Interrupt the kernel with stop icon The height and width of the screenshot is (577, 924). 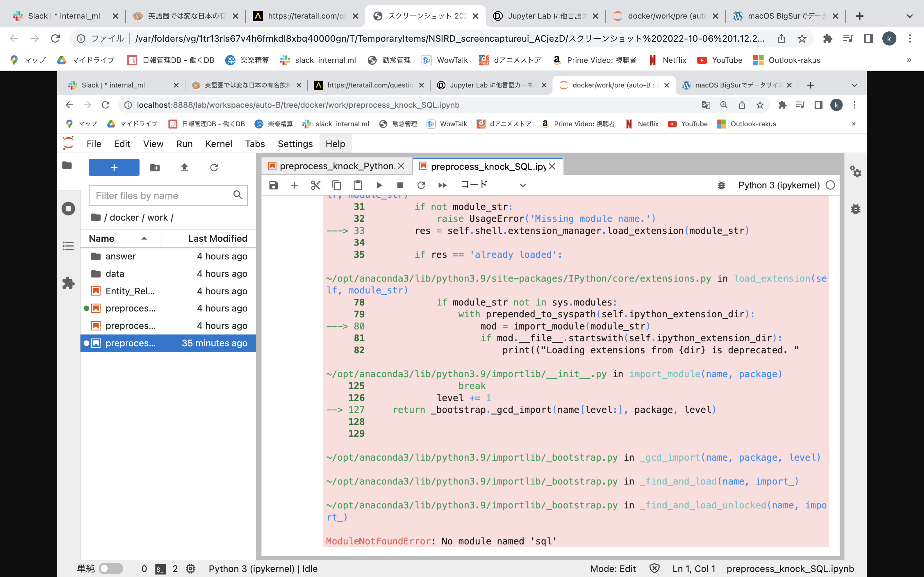coord(400,185)
